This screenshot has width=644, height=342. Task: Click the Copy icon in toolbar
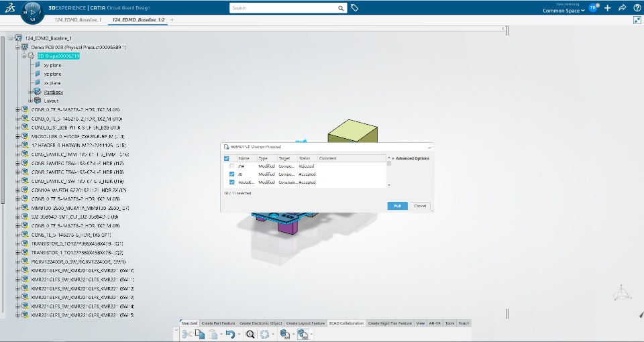click(200, 334)
